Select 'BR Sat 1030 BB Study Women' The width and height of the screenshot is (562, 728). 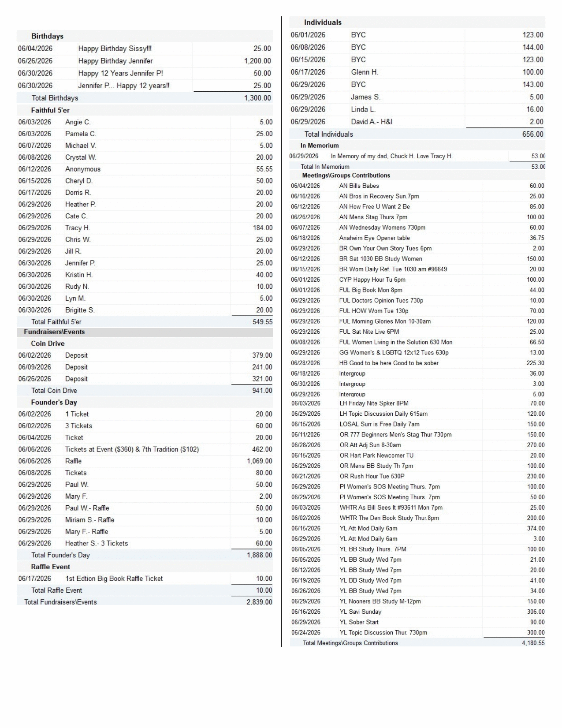(381, 259)
